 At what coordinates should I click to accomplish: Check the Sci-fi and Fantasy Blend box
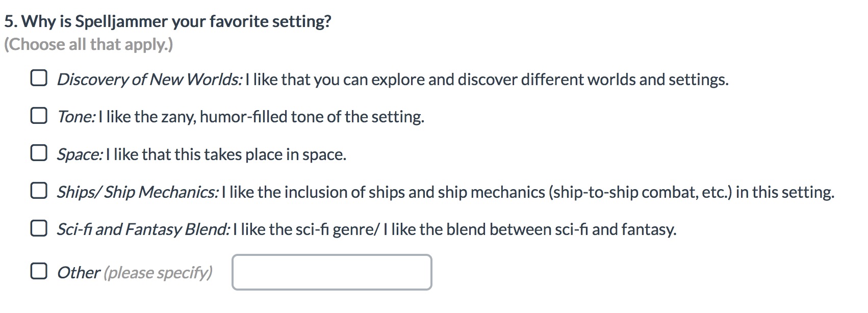39,228
